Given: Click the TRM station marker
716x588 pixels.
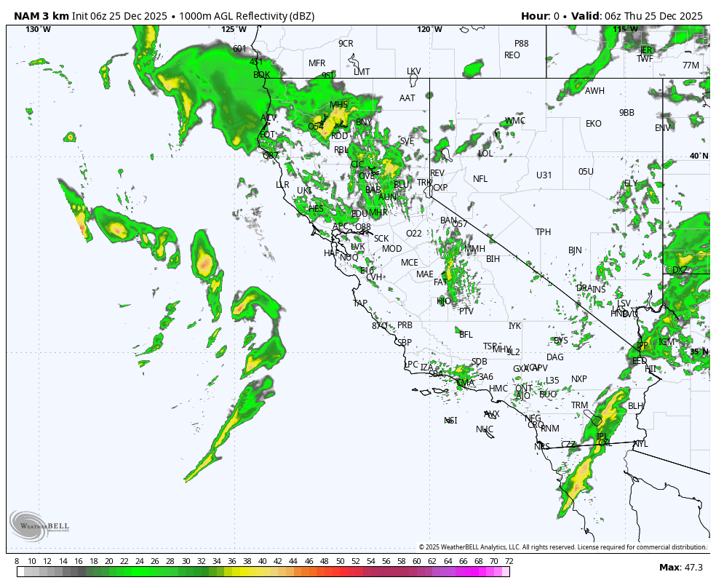Looking at the screenshot, I should click(x=579, y=405).
